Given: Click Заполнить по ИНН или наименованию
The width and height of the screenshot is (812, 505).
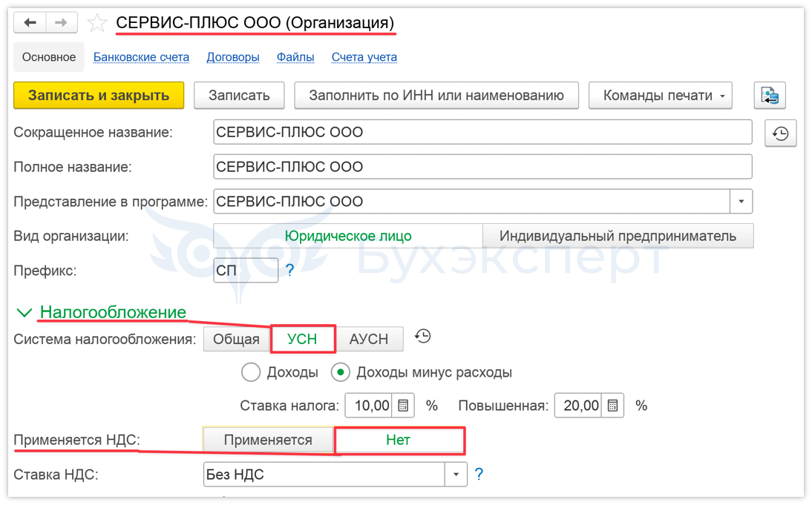Looking at the screenshot, I should click(x=436, y=95).
